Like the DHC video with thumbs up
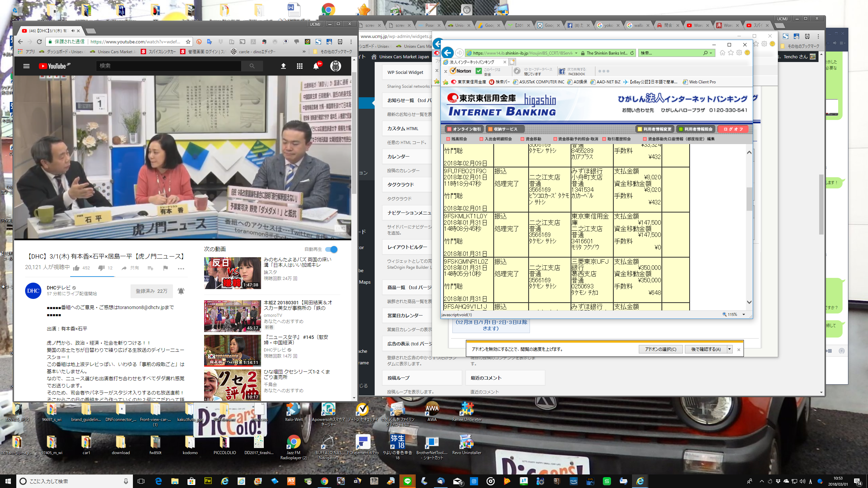Viewport: 868px width, 488px height. tap(77, 268)
